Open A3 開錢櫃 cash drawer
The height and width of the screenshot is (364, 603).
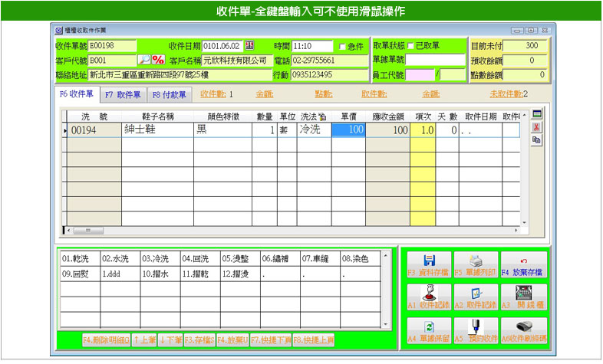pyautogui.click(x=522, y=297)
